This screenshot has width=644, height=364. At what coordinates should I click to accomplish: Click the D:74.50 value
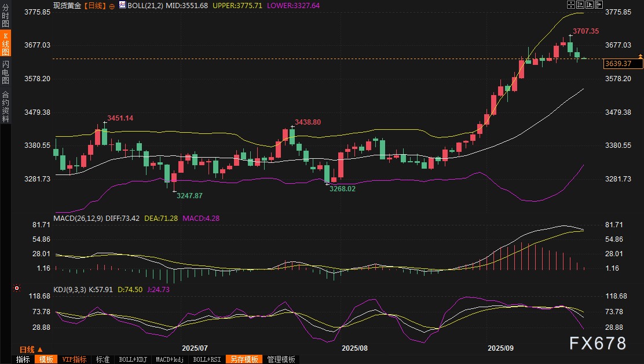[x=130, y=290]
